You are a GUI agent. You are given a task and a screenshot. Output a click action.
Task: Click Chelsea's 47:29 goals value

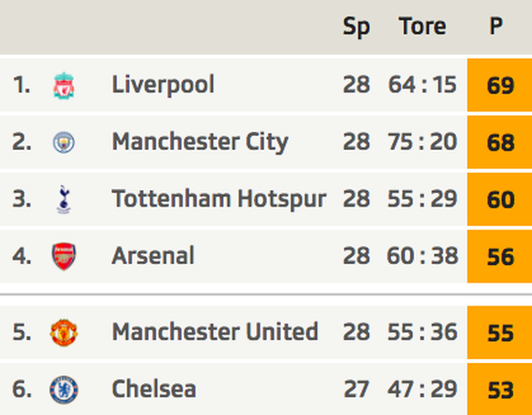422,389
